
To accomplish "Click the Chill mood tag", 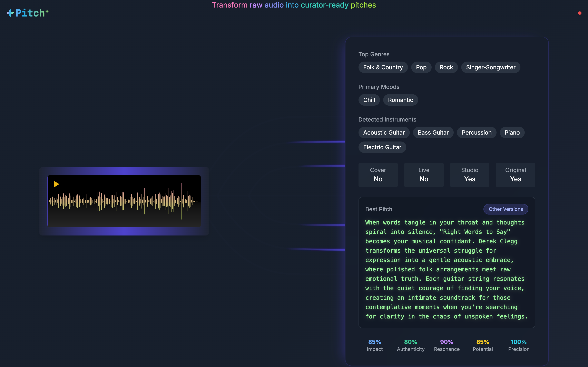I will (369, 100).
